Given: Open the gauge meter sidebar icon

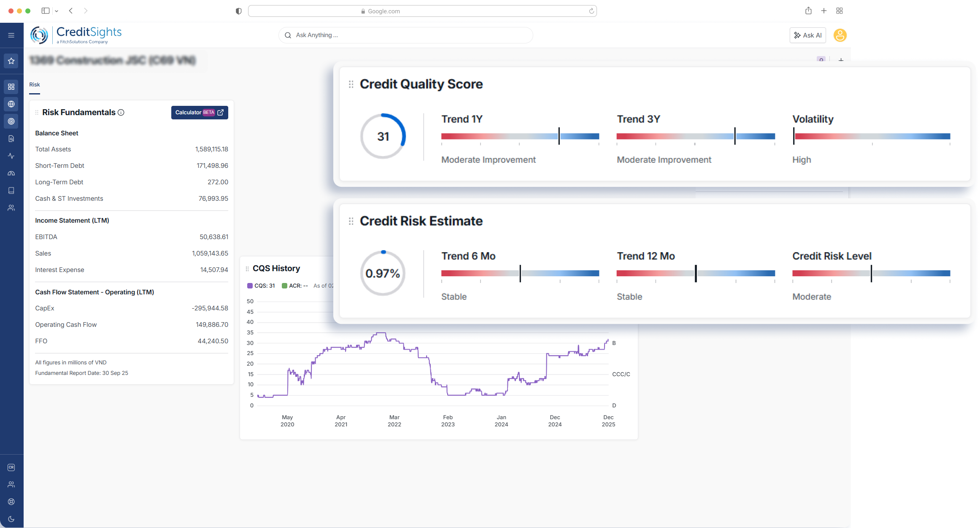Looking at the screenshot, I should [11, 173].
